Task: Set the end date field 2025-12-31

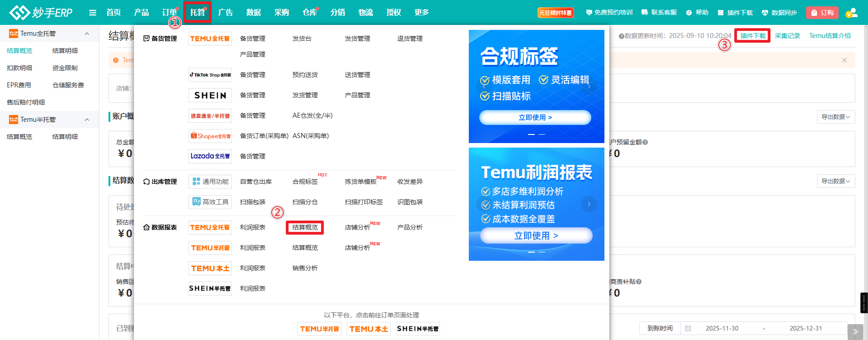Action: click(806, 328)
